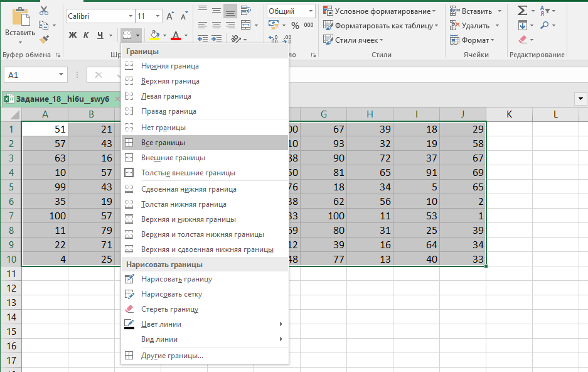Toggle bottom vertical alignment button
The image size is (588, 372).
(x=230, y=11)
